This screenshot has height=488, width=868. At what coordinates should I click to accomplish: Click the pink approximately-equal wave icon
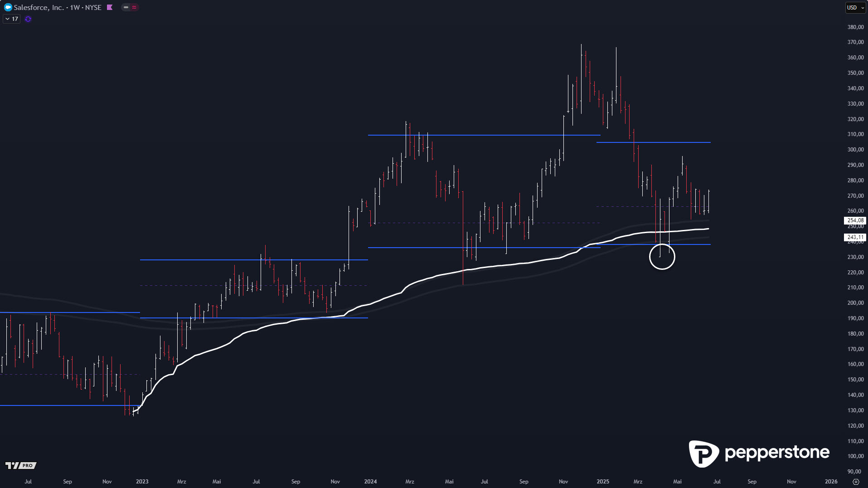[x=134, y=7]
